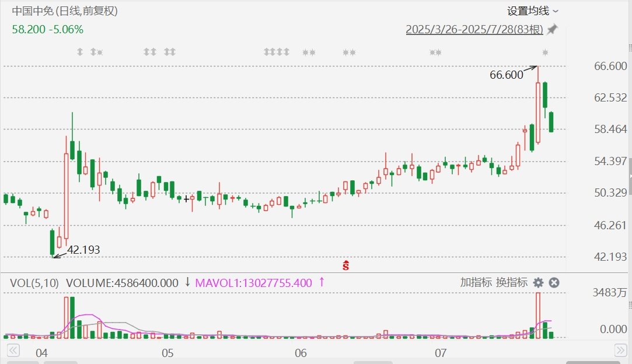632x364 pixels.
Task: Click the event marker above latest candle
Action: (x=545, y=52)
